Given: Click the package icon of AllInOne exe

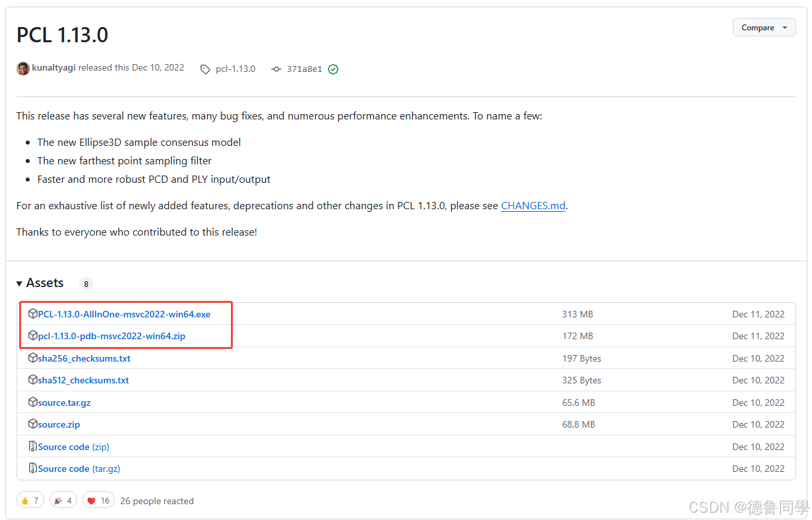Looking at the screenshot, I should (x=33, y=314).
